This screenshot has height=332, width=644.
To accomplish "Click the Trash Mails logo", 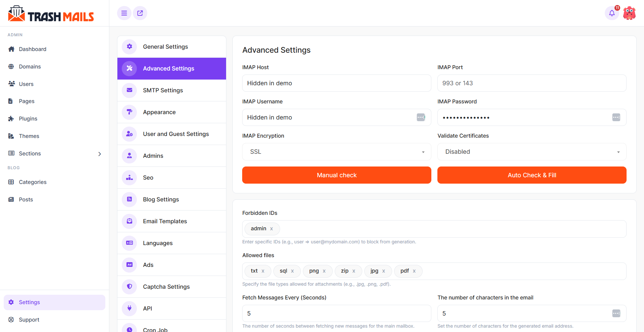I will click(x=51, y=14).
